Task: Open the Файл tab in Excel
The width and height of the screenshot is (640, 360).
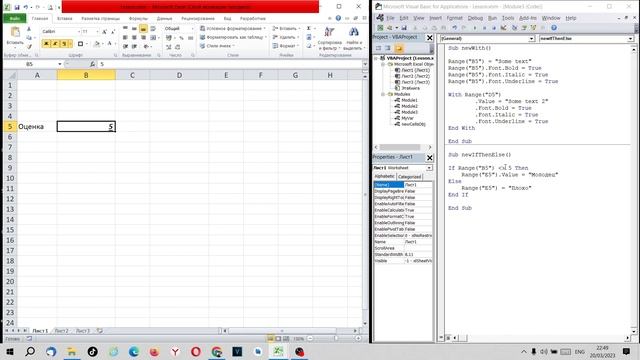Action: tap(15, 18)
